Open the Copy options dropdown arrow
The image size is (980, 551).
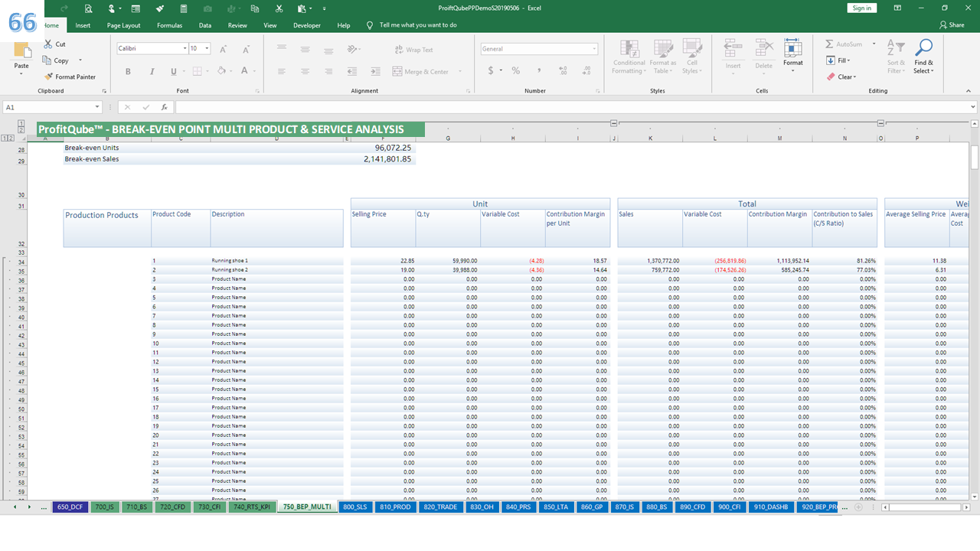[80, 60]
